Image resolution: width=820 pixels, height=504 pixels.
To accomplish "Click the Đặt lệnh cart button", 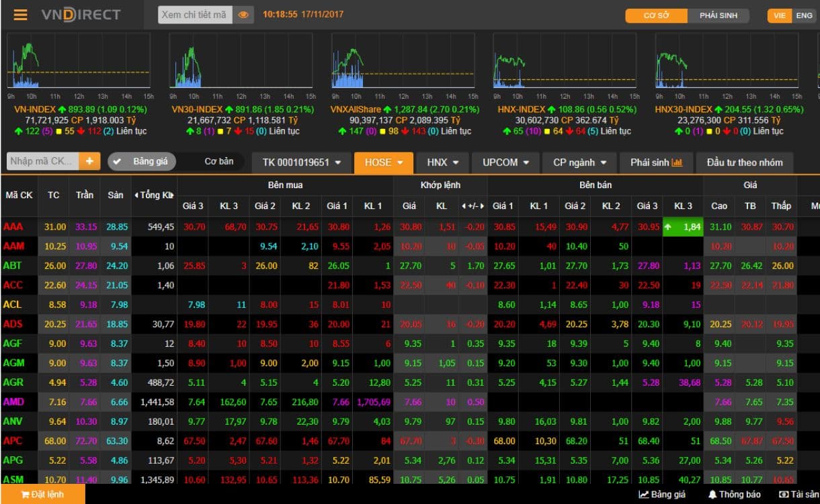I will [x=42, y=495].
